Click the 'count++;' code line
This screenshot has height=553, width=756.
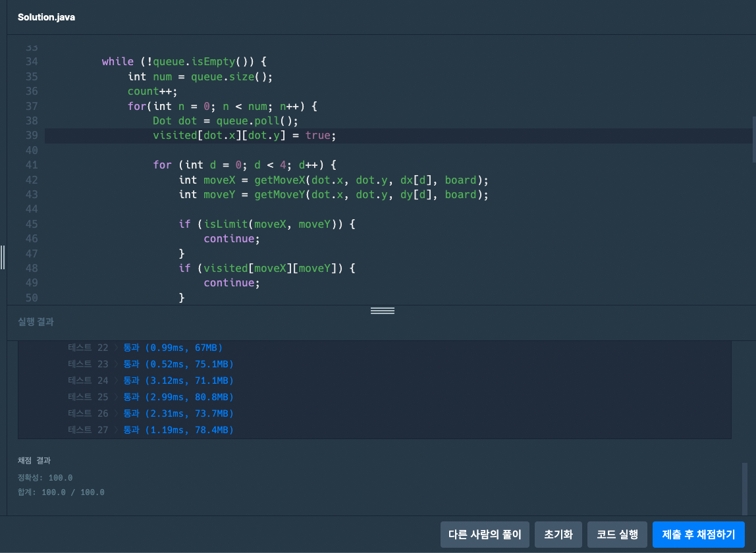(x=152, y=91)
